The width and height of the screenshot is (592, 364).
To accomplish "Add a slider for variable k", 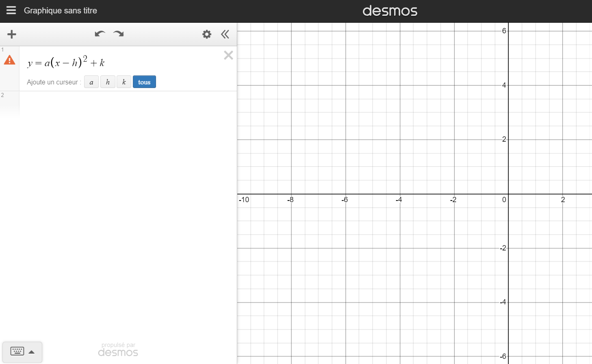I will pyautogui.click(x=124, y=82).
